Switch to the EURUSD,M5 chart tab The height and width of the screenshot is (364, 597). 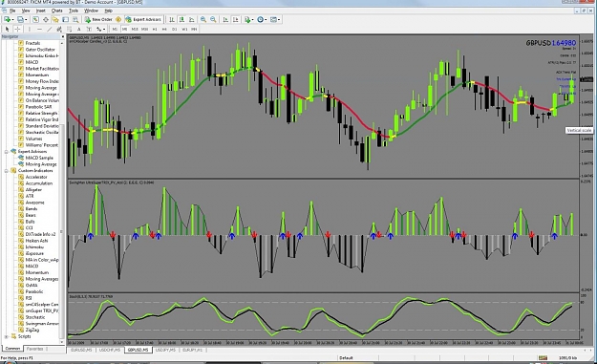pos(81,350)
